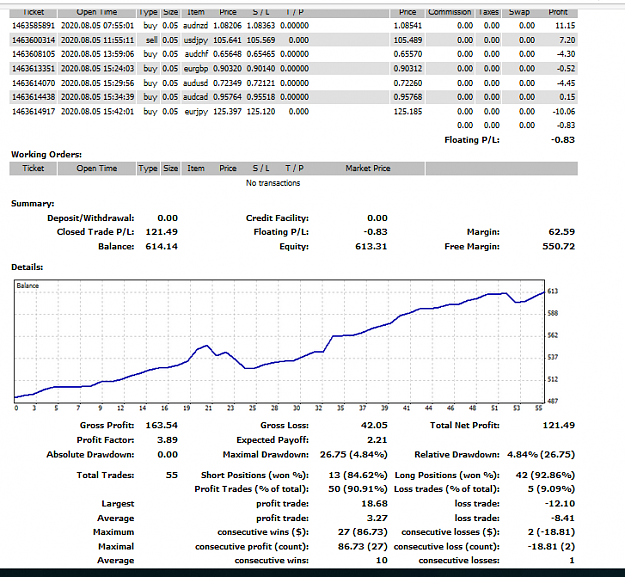
Task: Click the Deposit/Withdrawal label
Action: pyautogui.click(x=91, y=218)
